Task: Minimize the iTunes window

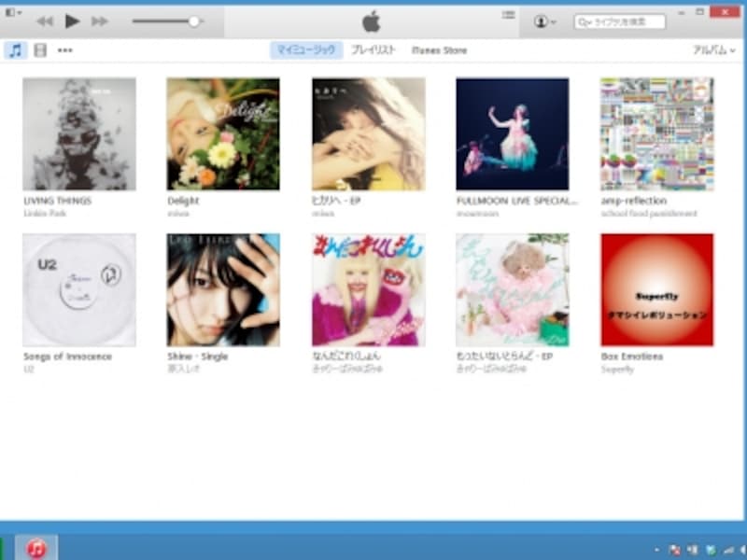Action: 682,13
